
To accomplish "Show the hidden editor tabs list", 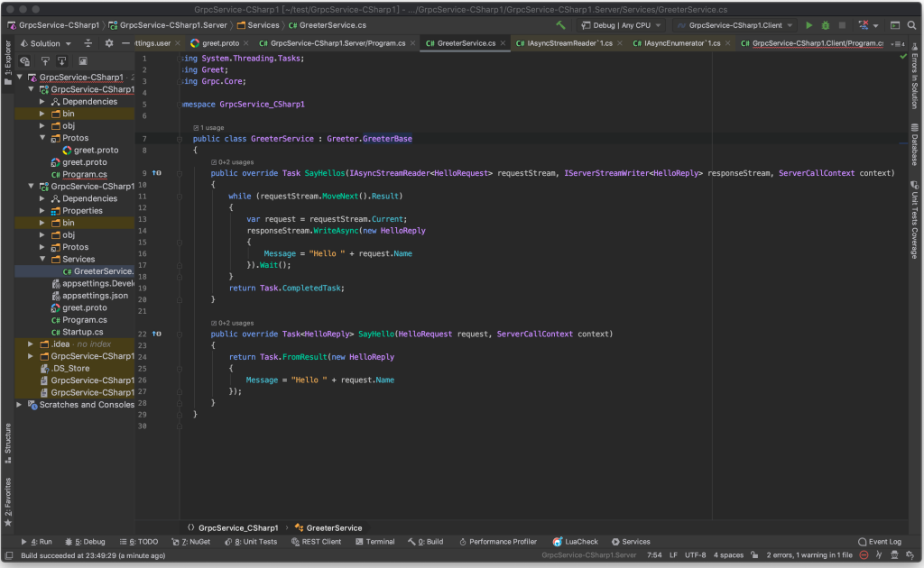I will tap(898, 43).
